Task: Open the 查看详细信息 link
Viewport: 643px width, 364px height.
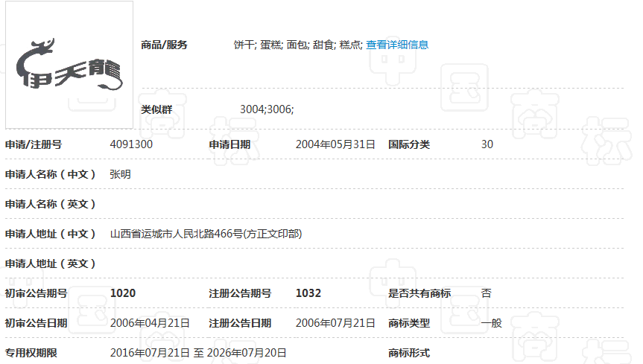Action: (397, 45)
